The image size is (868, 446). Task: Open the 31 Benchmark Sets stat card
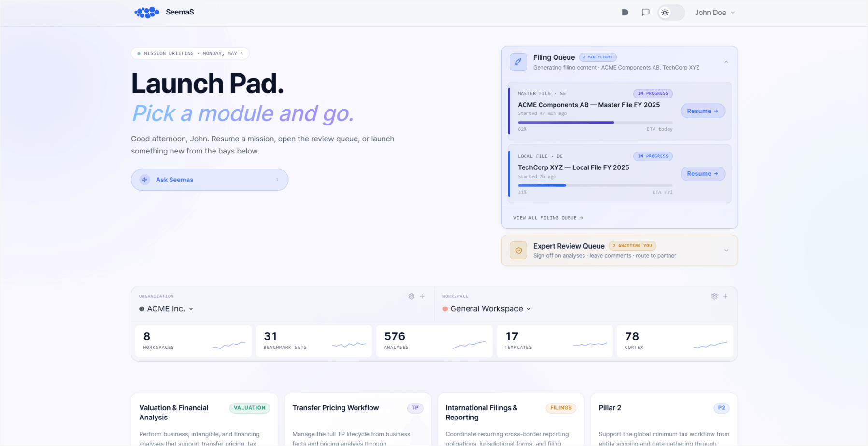point(314,341)
